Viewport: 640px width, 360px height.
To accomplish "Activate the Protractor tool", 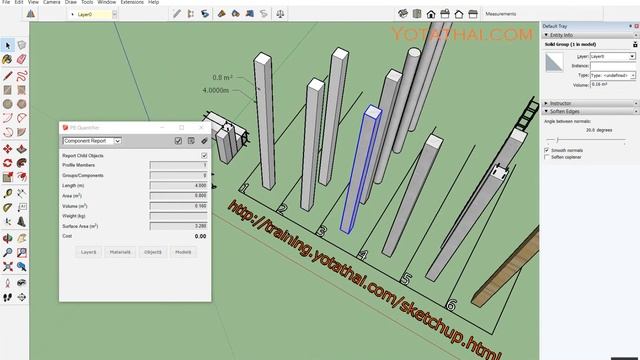I will tap(7, 207).
